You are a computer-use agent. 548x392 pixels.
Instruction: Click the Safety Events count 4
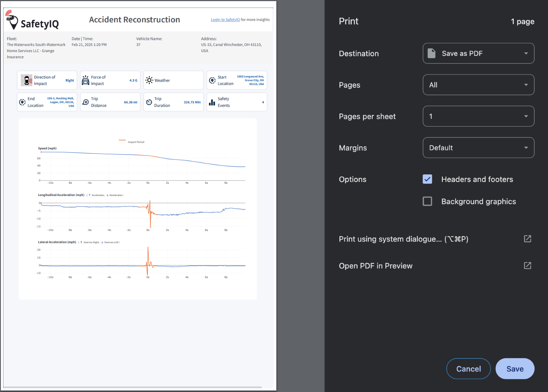(x=263, y=102)
